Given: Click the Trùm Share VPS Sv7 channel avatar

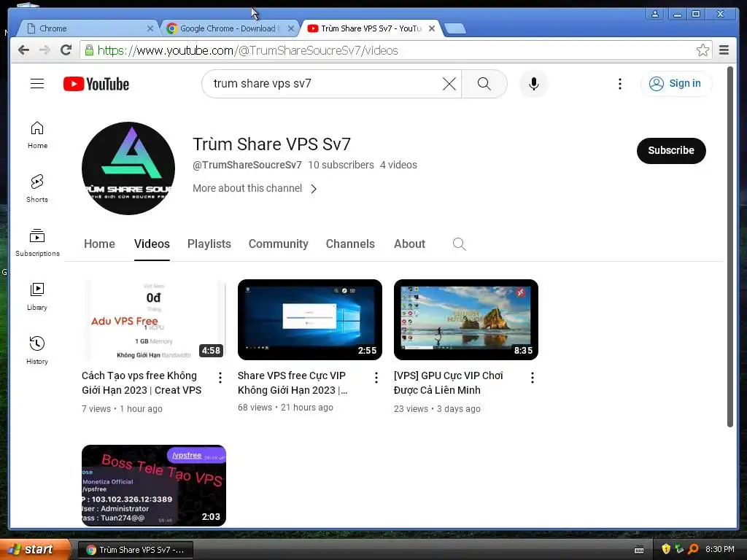Looking at the screenshot, I should coord(128,168).
